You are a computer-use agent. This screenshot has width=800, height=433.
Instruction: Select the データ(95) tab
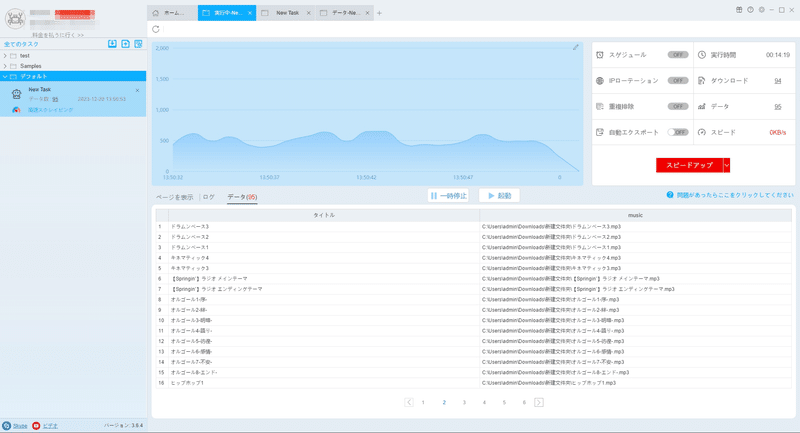click(242, 197)
